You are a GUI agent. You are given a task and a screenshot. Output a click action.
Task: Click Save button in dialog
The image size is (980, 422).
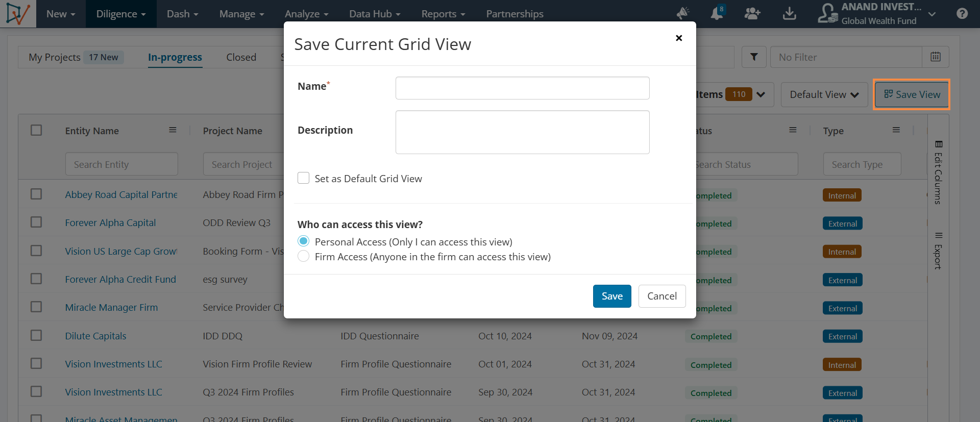pos(612,296)
